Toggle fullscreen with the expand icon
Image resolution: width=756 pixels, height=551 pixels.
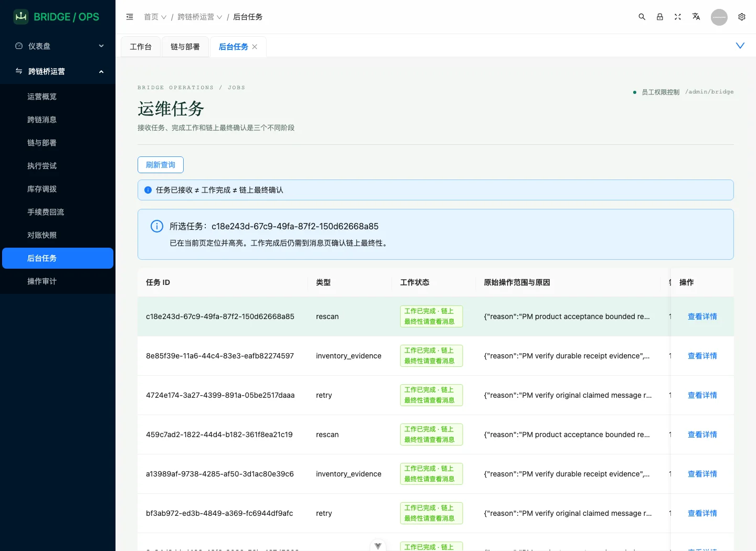[678, 17]
